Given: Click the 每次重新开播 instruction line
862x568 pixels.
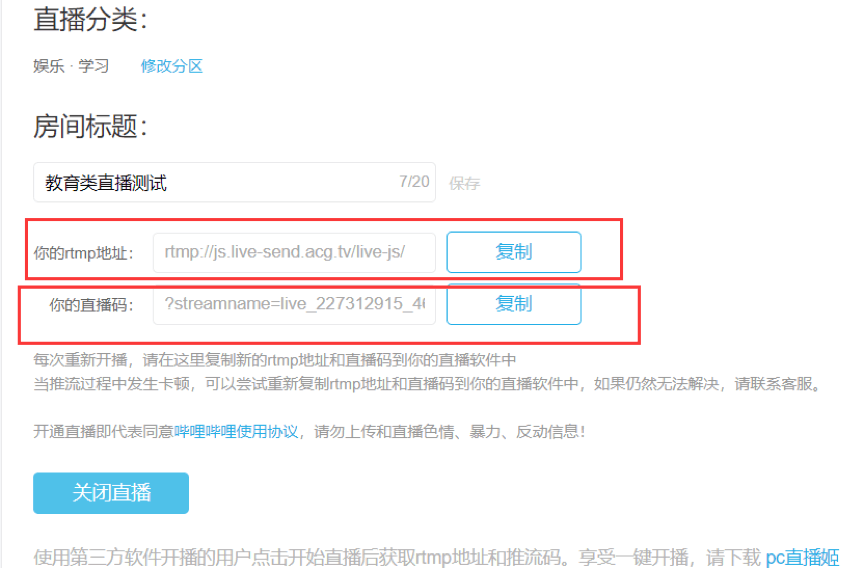Looking at the screenshot, I should (x=275, y=360).
